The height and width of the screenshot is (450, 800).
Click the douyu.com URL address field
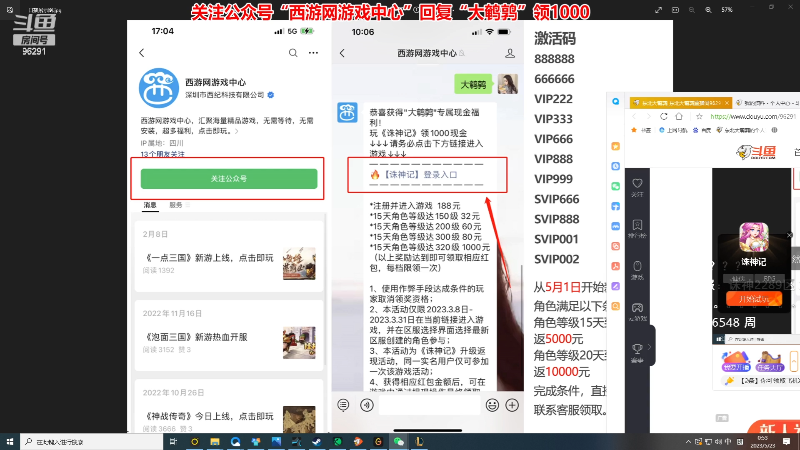coord(753,116)
